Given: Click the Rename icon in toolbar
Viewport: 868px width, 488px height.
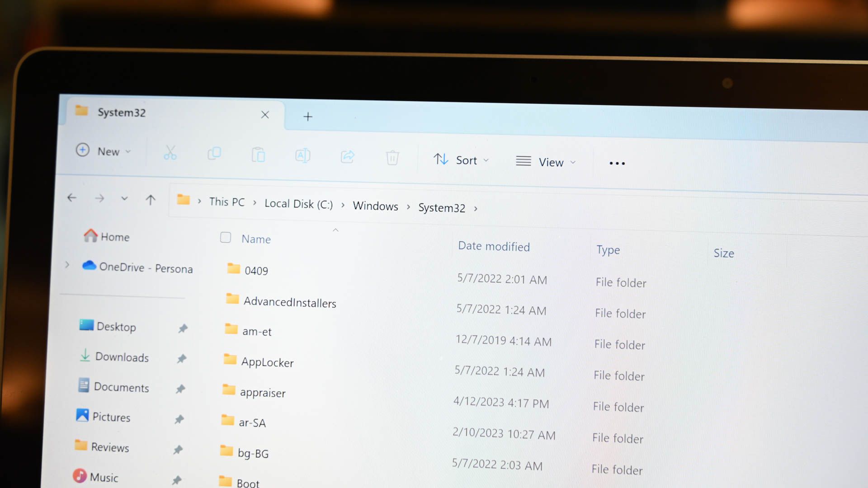Looking at the screenshot, I should [x=303, y=156].
